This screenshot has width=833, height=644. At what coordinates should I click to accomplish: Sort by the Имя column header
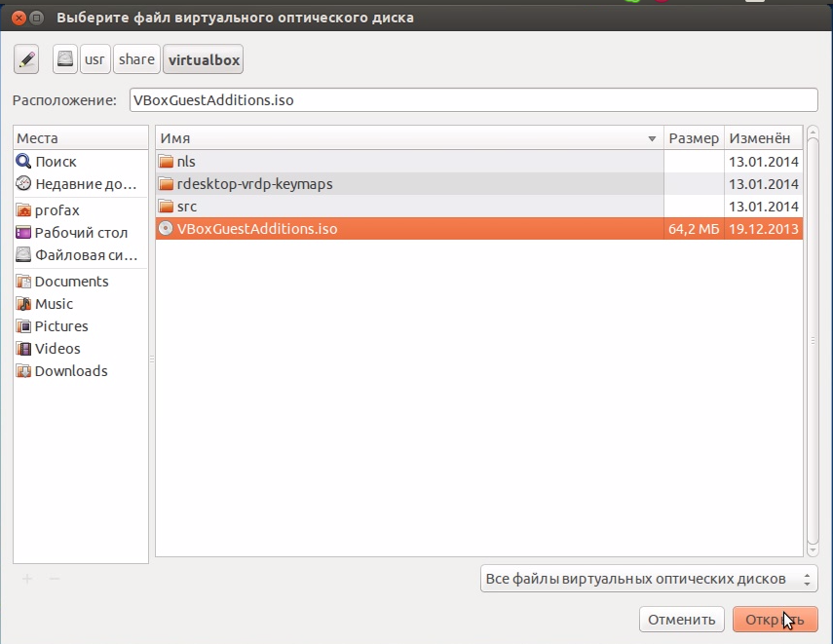(x=409, y=138)
